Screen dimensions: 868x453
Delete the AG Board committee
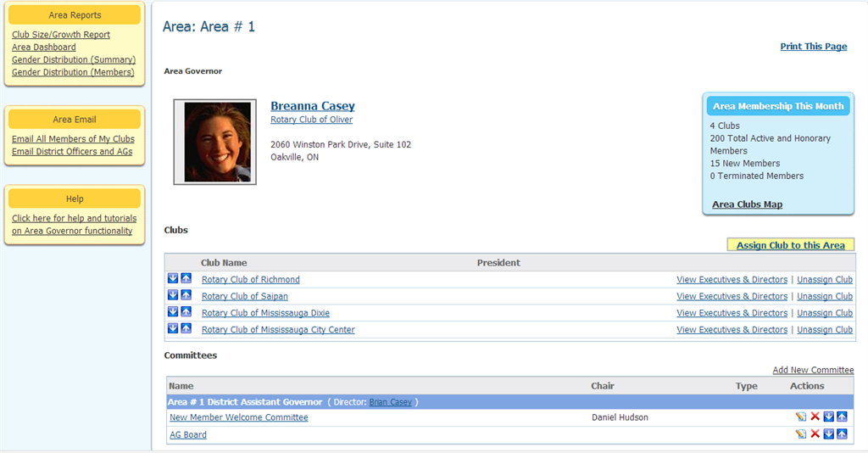point(815,433)
